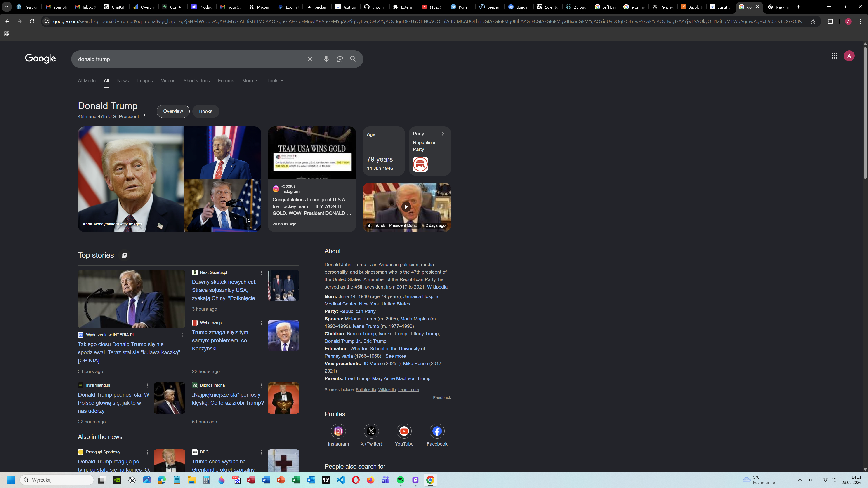
Task: Play the TikTok President video
Action: coord(406,206)
